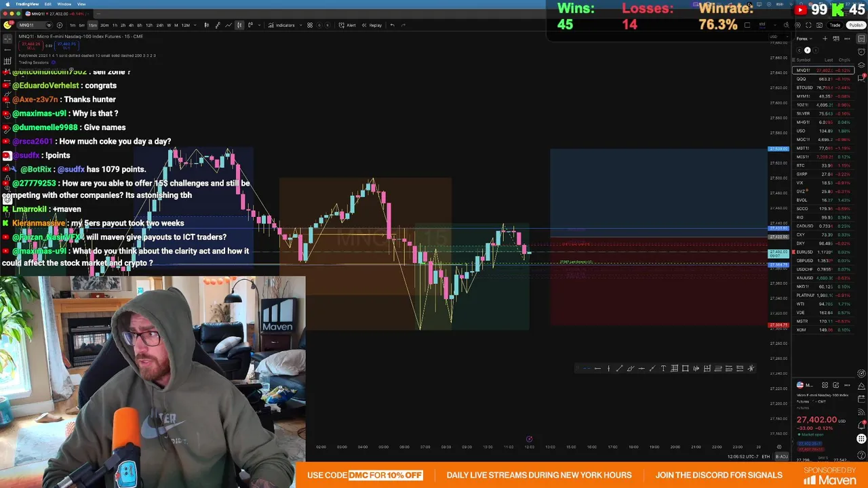This screenshot has width=868, height=488.
Task: Expand the Forex watchlist dropdown
Action: (x=804, y=39)
